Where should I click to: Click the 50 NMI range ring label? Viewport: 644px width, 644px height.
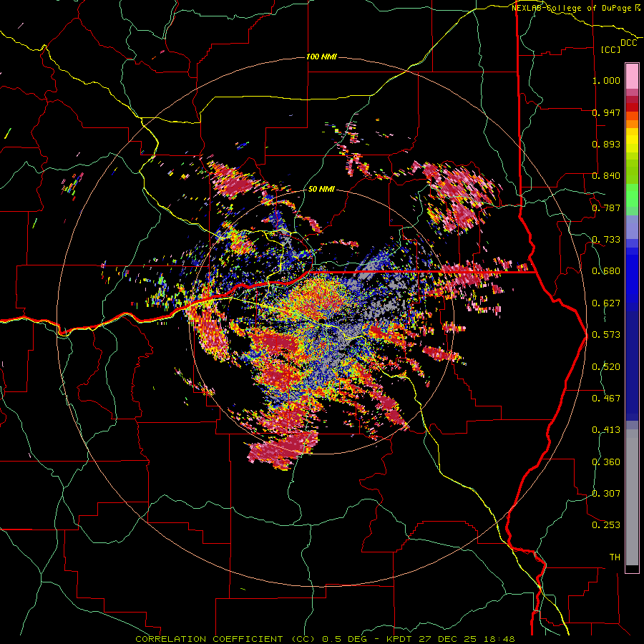[321, 189]
